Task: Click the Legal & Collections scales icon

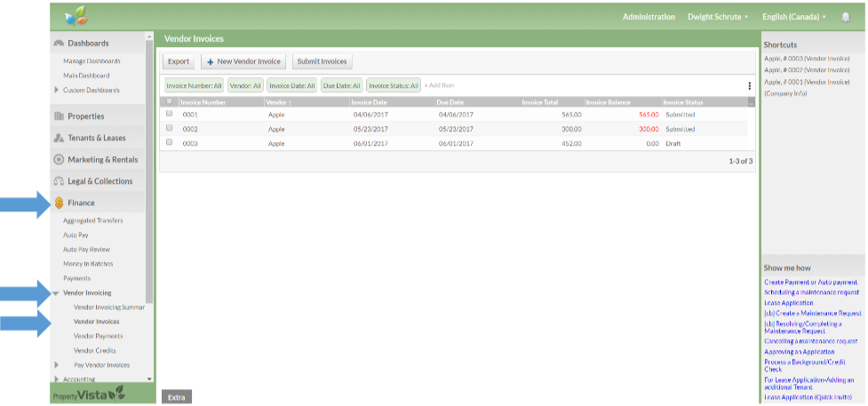Action: click(59, 181)
